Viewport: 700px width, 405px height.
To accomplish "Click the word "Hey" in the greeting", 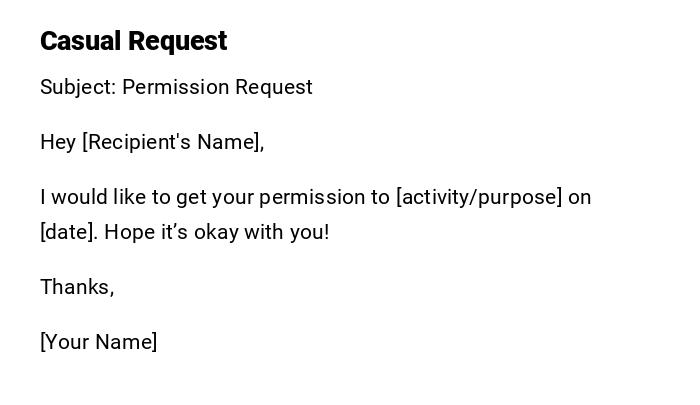I will (x=58, y=142).
